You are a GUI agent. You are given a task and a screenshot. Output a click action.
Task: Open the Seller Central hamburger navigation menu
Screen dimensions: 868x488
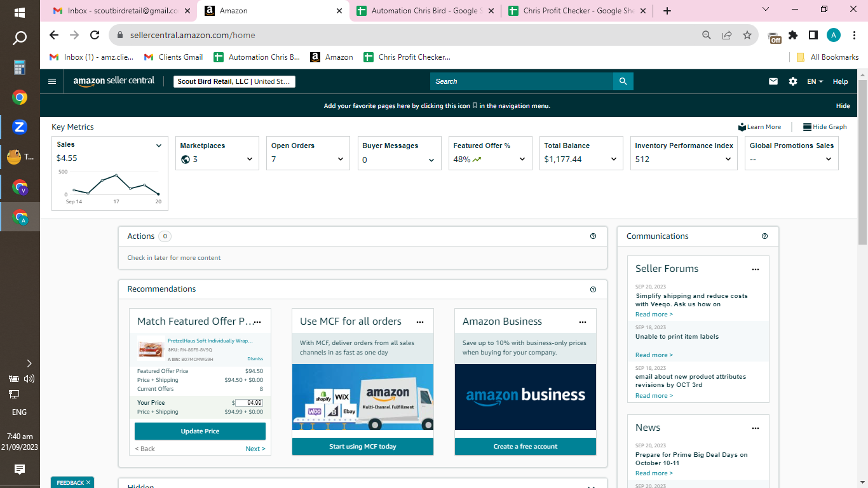pos(52,81)
